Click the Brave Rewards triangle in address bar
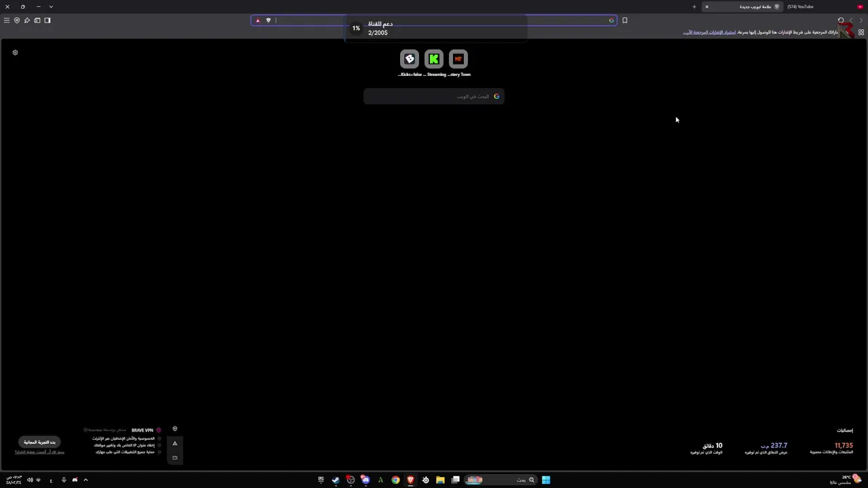868x488 pixels. click(x=258, y=20)
